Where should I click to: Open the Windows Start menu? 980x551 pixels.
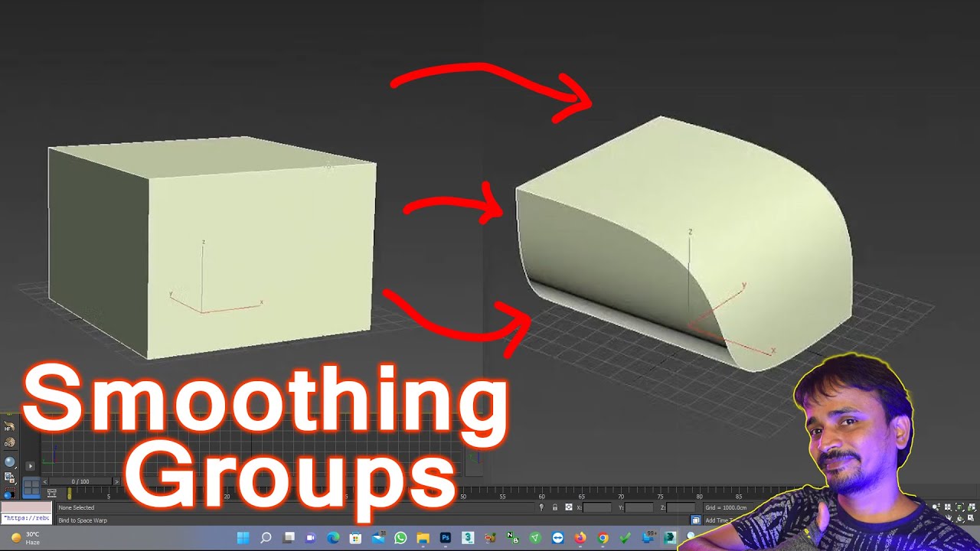tap(243, 538)
